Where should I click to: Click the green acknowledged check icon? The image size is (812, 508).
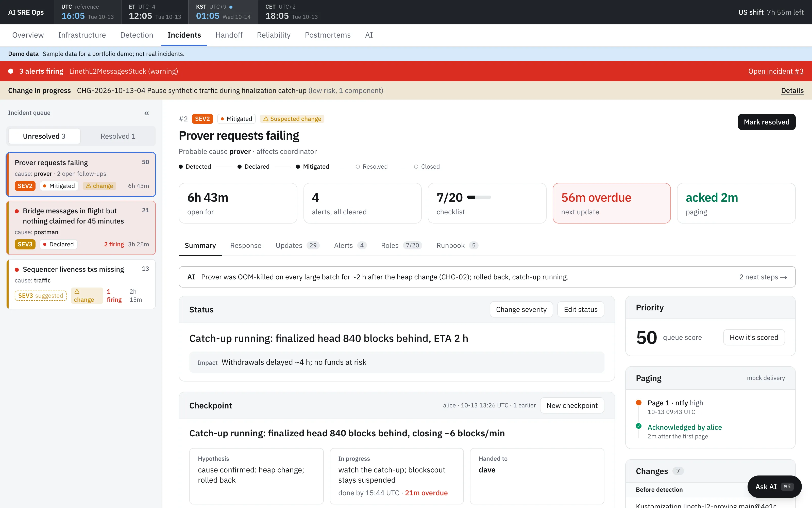(x=638, y=426)
